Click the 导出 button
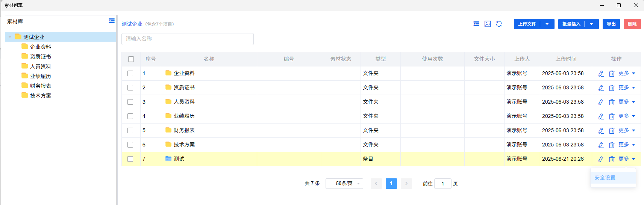The height and width of the screenshot is (205, 644). [611, 24]
